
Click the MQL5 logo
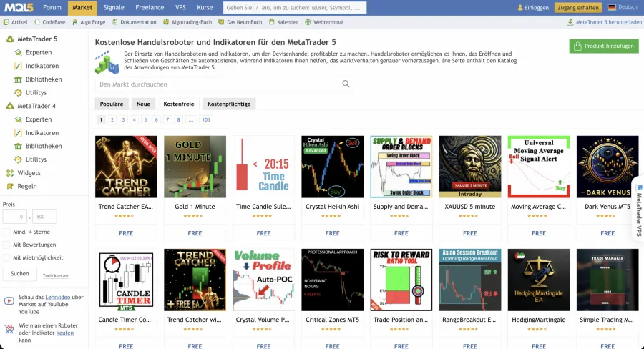[x=19, y=7]
